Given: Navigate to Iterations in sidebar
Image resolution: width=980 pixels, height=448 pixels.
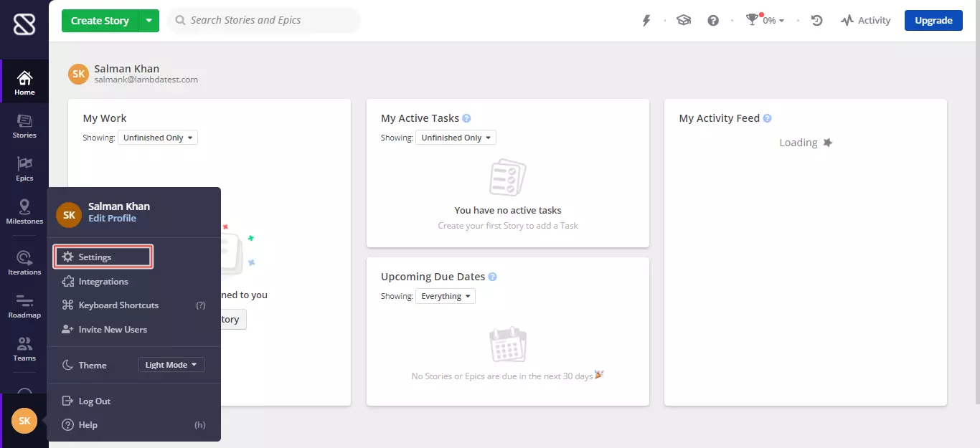Looking at the screenshot, I should (x=24, y=262).
